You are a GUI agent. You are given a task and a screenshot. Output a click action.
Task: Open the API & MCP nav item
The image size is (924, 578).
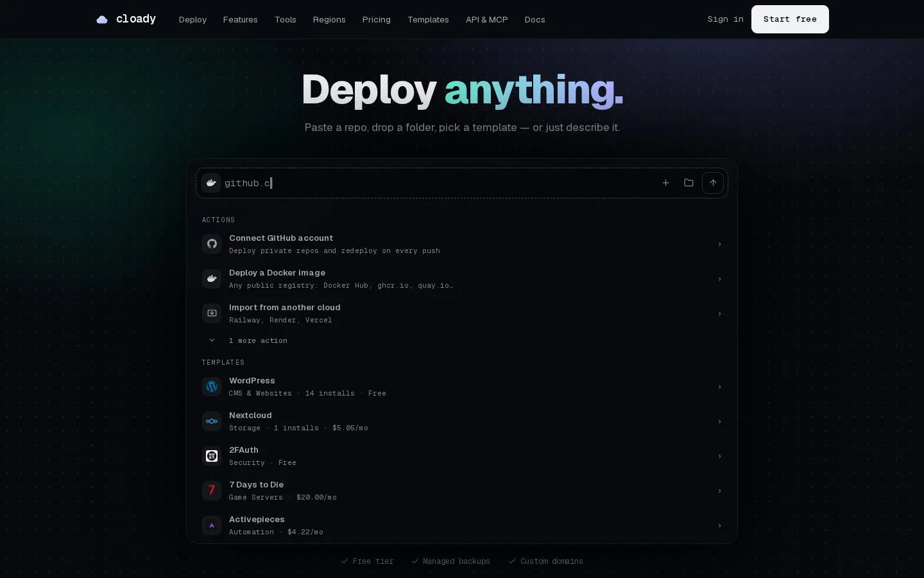coord(486,20)
